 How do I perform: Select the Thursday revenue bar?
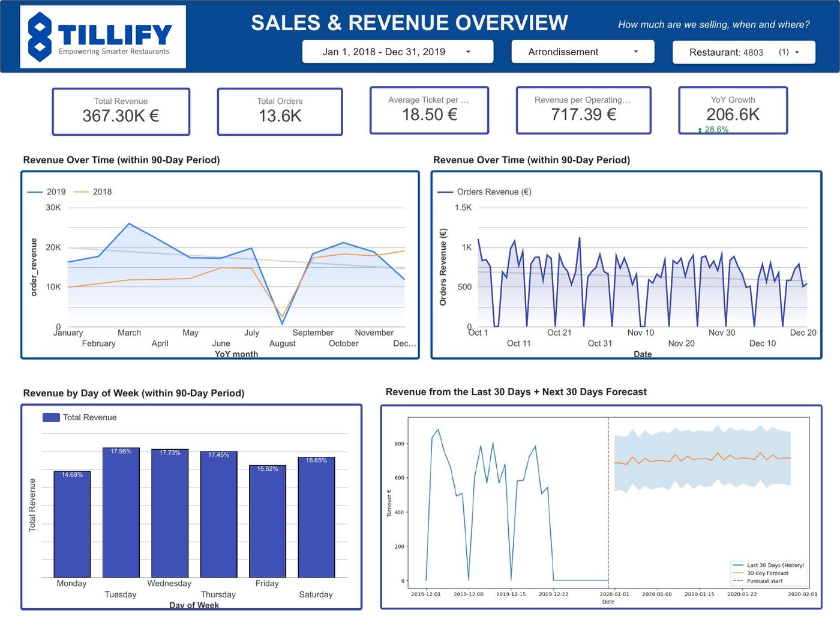(x=219, y=515)
